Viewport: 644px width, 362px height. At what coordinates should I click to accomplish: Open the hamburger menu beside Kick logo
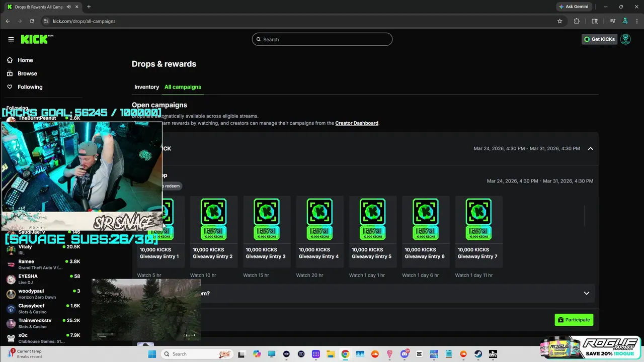tap(11, 39)
